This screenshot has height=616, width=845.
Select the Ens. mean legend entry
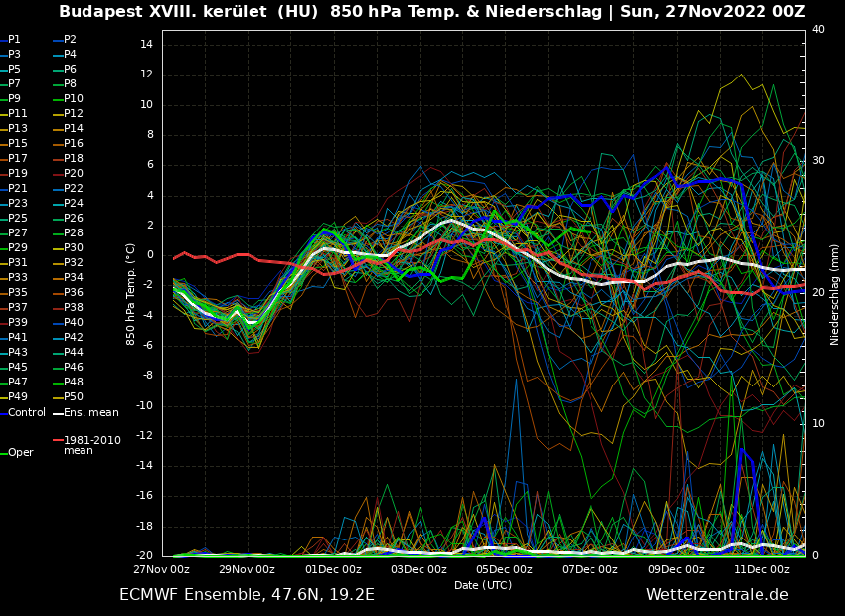click(90, 412)
